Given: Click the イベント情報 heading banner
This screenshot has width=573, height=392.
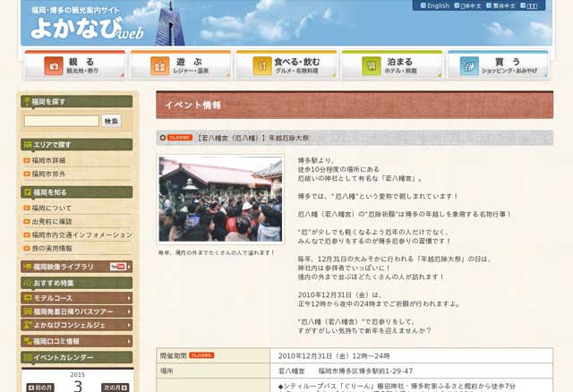Looking at the screenshot, I should coord(355,106).
